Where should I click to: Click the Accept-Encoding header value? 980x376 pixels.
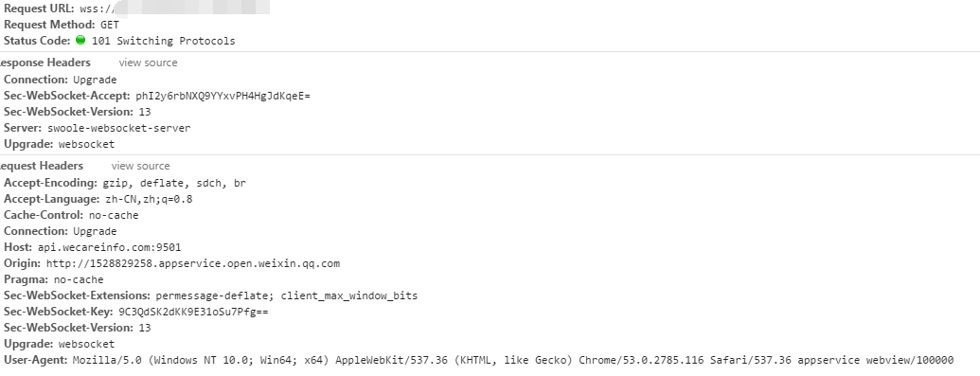tap(174, 184)
